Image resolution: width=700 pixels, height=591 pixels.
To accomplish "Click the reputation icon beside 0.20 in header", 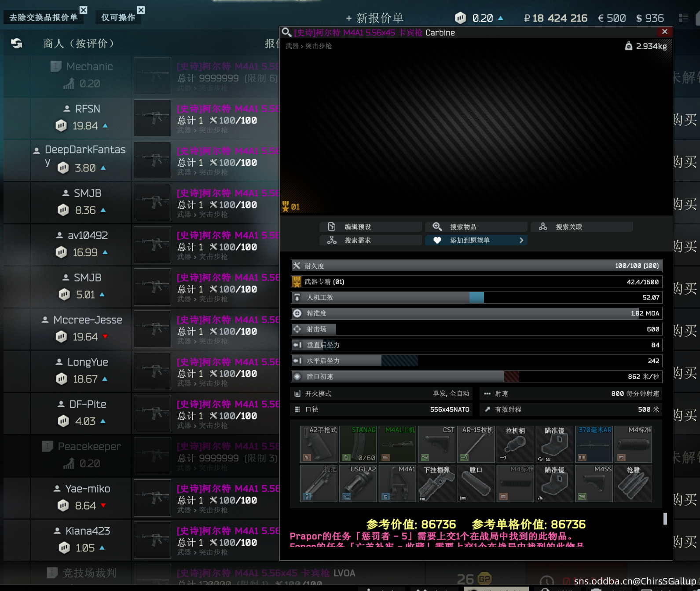I will (460, 18).
